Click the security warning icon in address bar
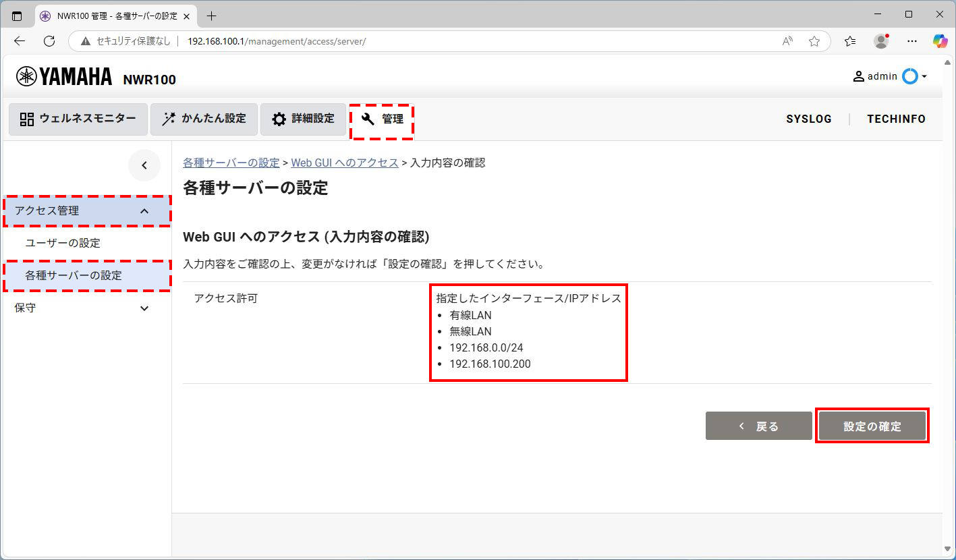The width and height of the screenshot is (956, 560). click(x=84, y=40)
